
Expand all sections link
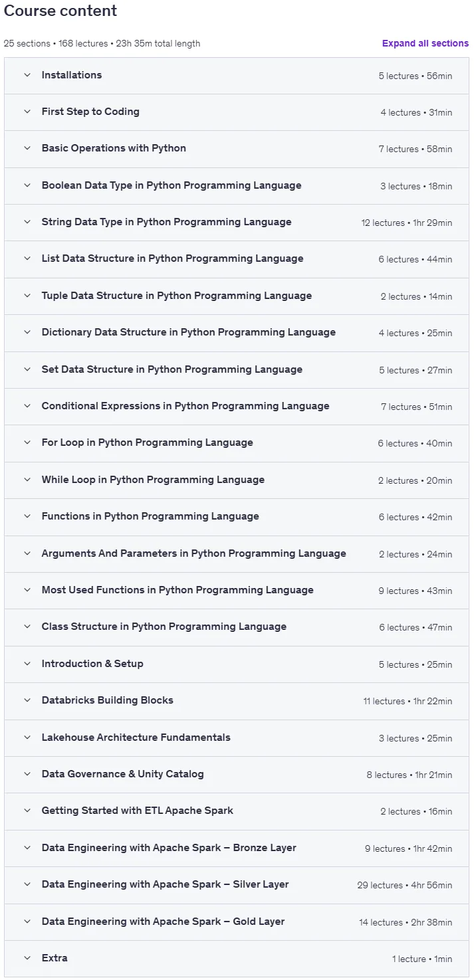pos(425,43)
